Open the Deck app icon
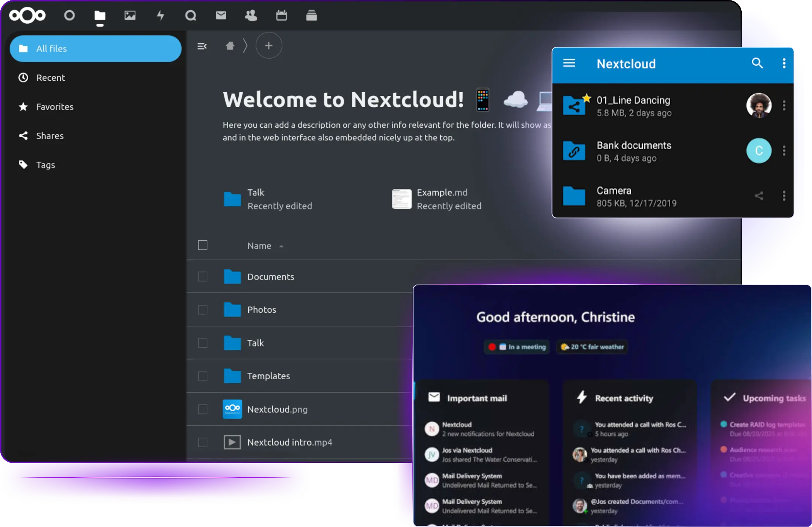 click(x=312, y=15)
